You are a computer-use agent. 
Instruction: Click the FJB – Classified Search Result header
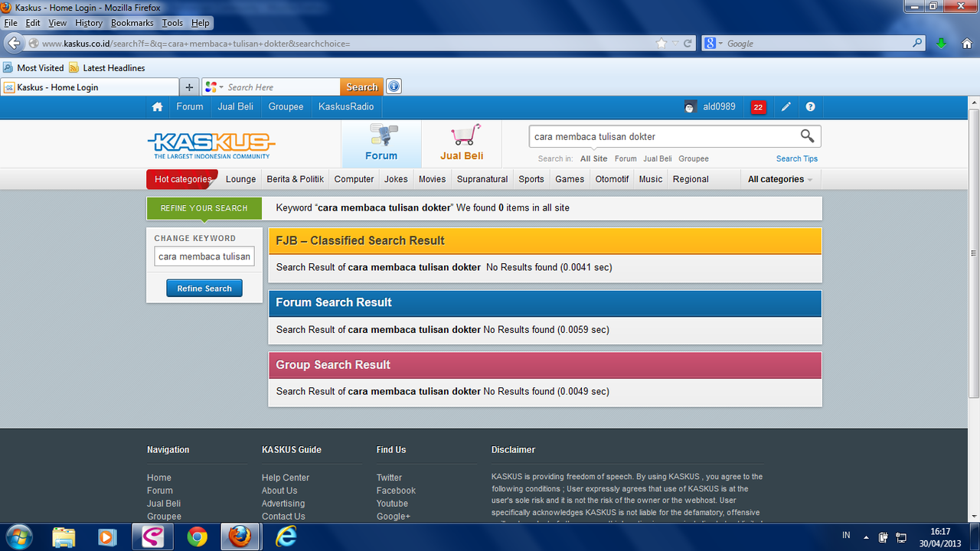coord(544,240)
